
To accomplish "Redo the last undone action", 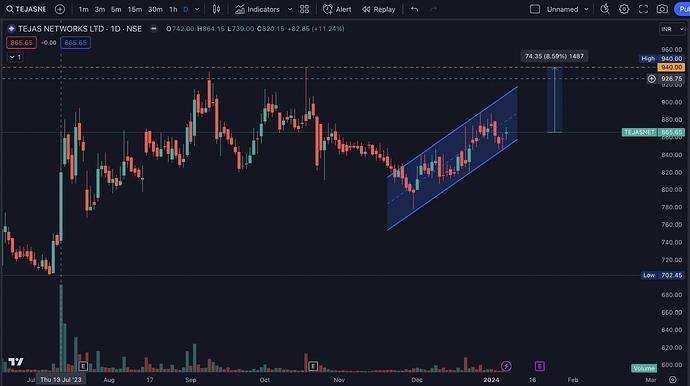I will click(433, 9).
